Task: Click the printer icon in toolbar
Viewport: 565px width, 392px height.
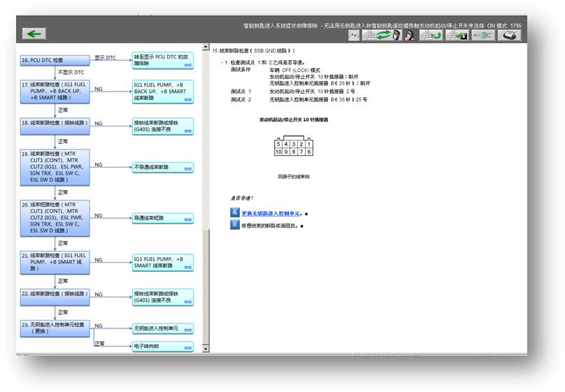Action: 509,35
